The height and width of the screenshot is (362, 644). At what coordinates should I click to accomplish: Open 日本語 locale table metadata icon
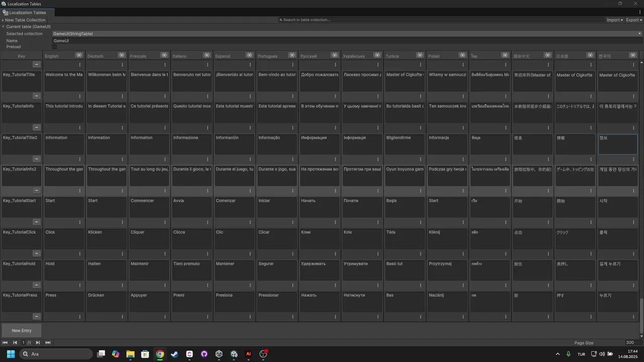point(590,55)
